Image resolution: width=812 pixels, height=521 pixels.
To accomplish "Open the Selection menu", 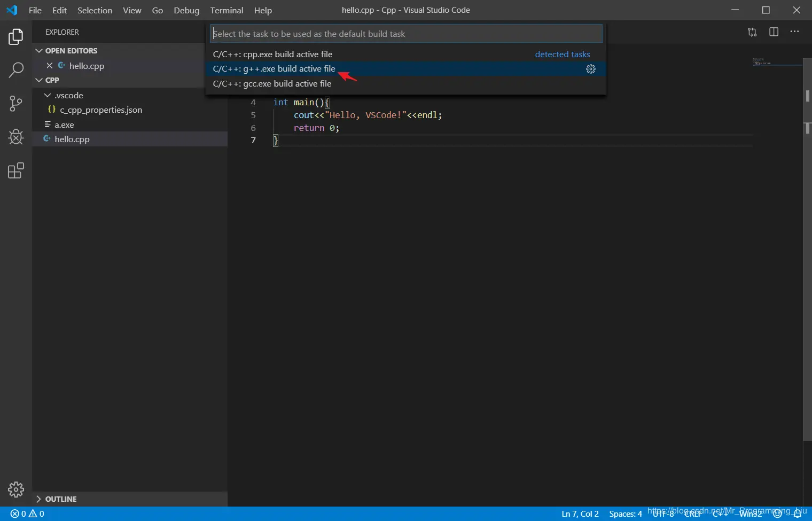I will [95, 10].
